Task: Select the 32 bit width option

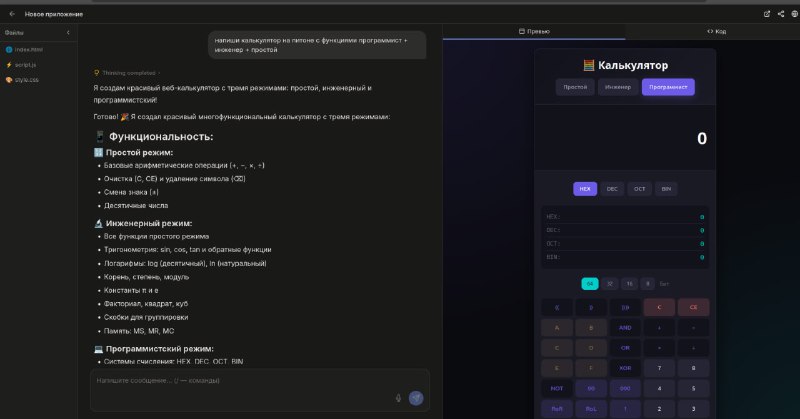Action: (x=609, y=283)
